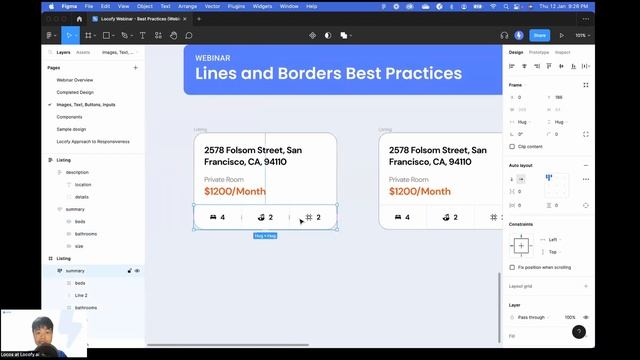This screenshot has width=640, height=360.
Task: Click the auto layout alignment grid box
Action: [556, 186]
